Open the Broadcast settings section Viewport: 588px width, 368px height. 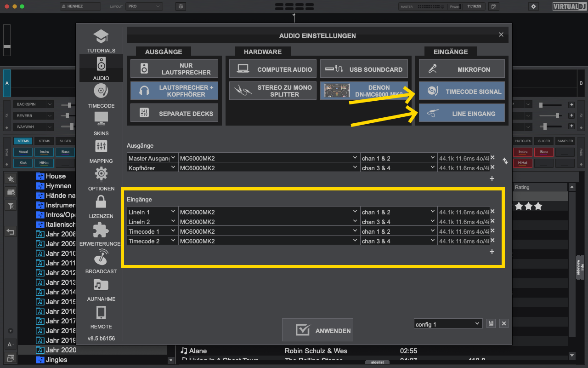(101, 262)
